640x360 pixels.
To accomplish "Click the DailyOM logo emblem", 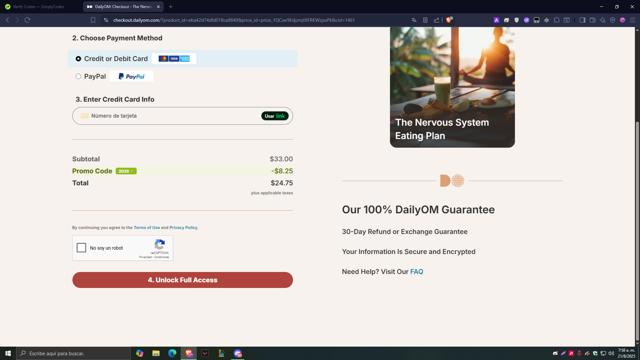I will 452,180.
